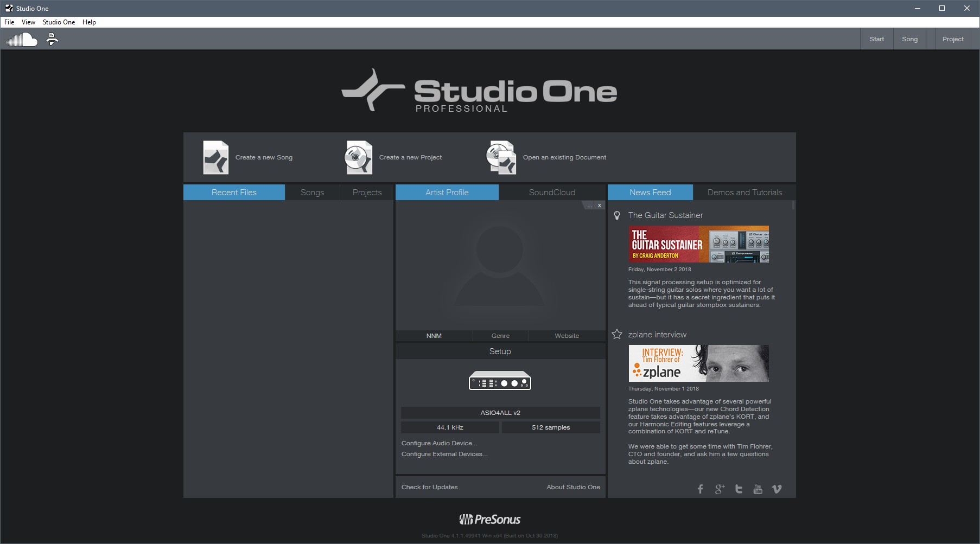Select the Projects tab
The width and height of the screenshot is (980, 544).
[367, 193]
